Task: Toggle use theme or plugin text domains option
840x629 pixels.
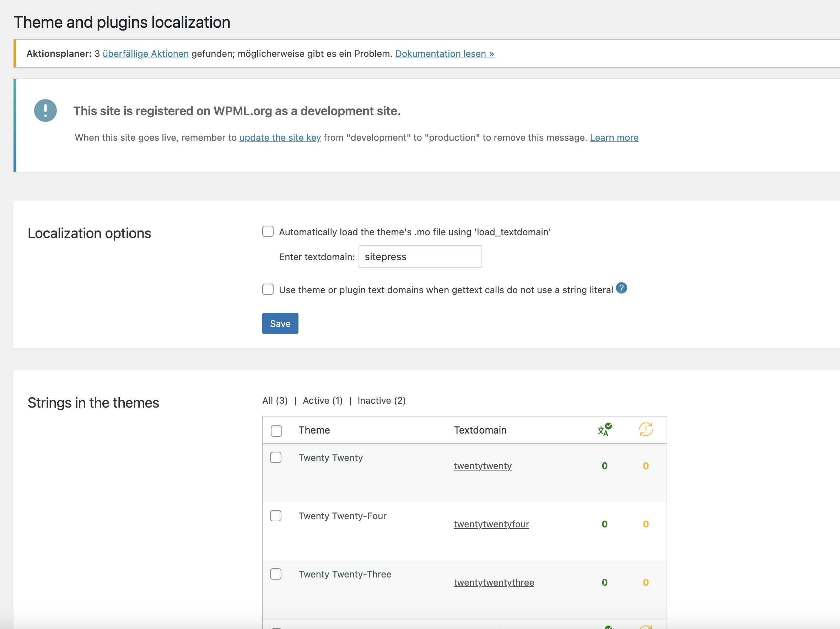Action: (268, 289)
